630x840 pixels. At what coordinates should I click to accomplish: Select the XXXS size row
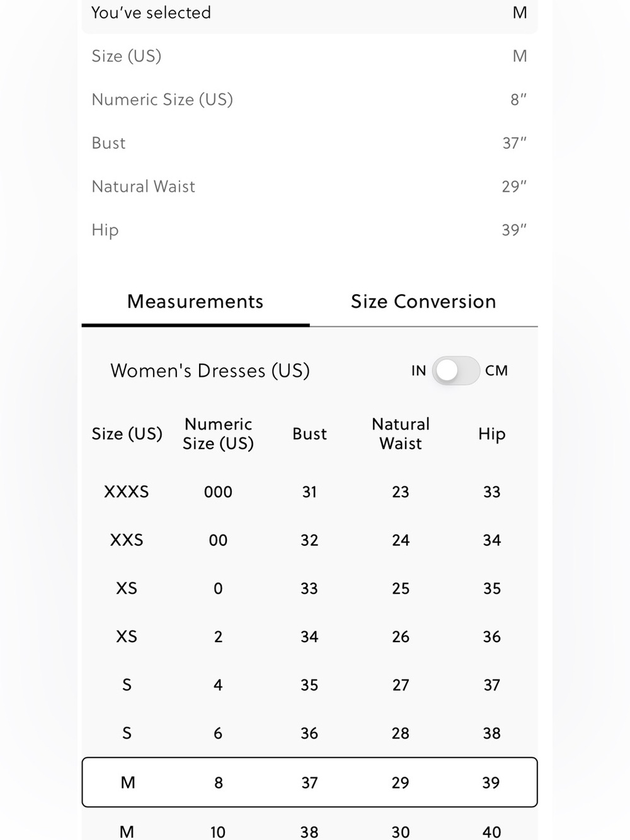tap(309, 492)
